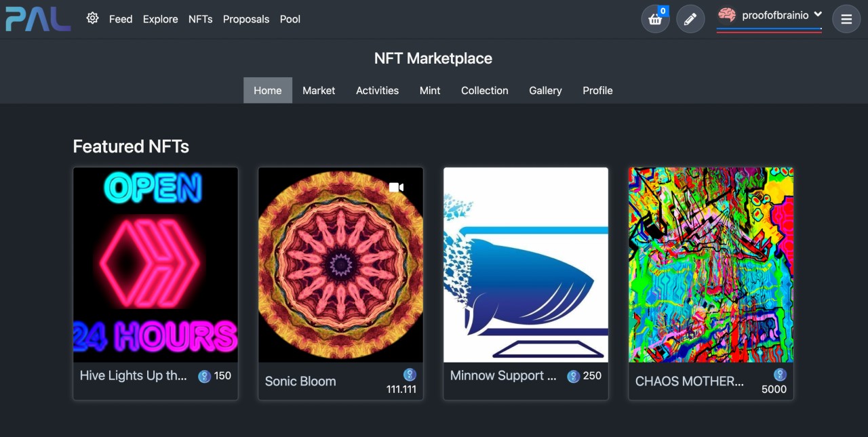Click the pencil compose post icon
The height and width of the screenshot is (437, 868).
pos(690,19)
